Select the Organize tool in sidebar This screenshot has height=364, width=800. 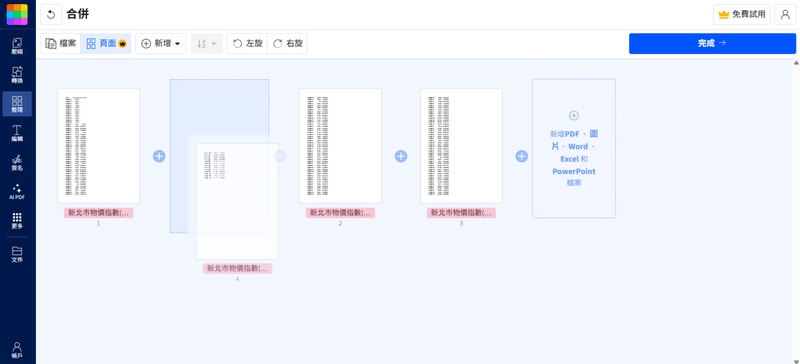point(17,104)
